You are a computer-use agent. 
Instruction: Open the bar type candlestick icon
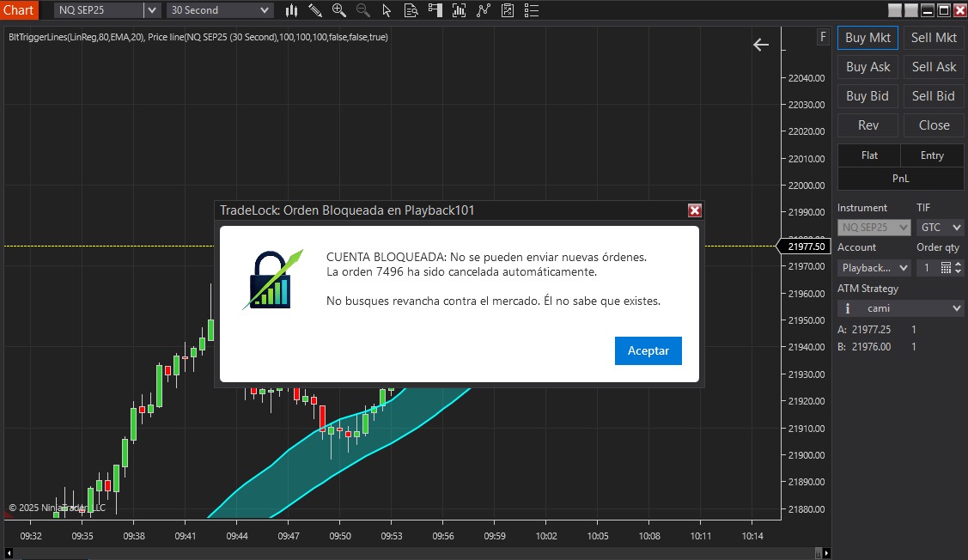tap(291, 10)
